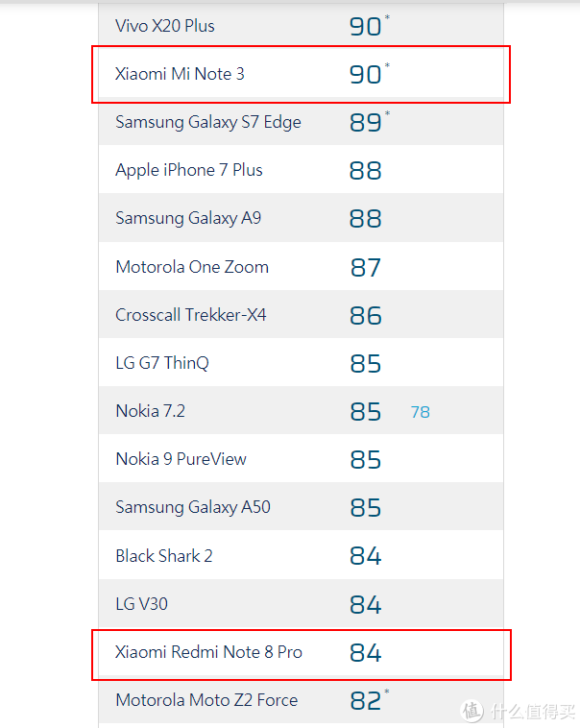The image size is (580, 728).
Task: Open the Nokia 7.2 entry
Action: click(150, 411)
